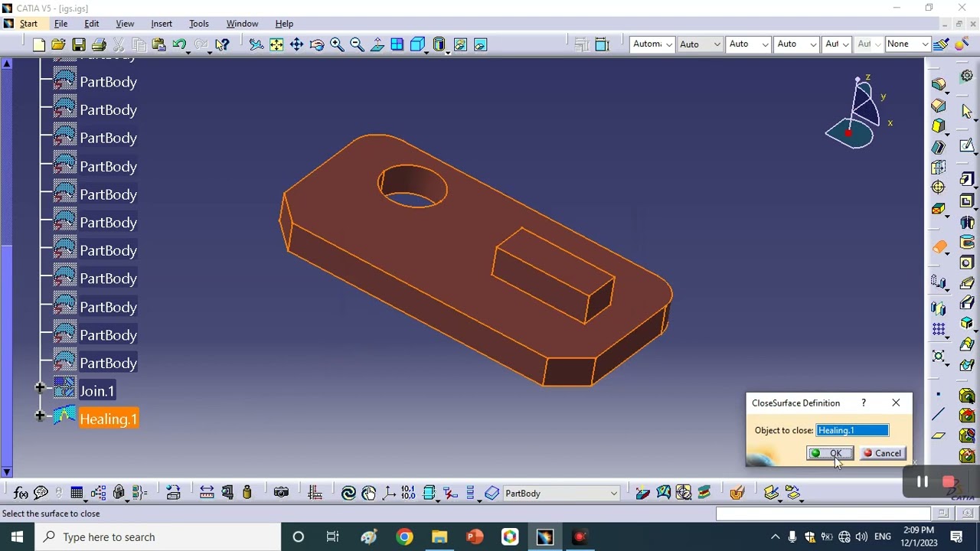Screen dimensions: 980x551
Task: Click the Update All spiral icon
Action: tap(348, 493)
